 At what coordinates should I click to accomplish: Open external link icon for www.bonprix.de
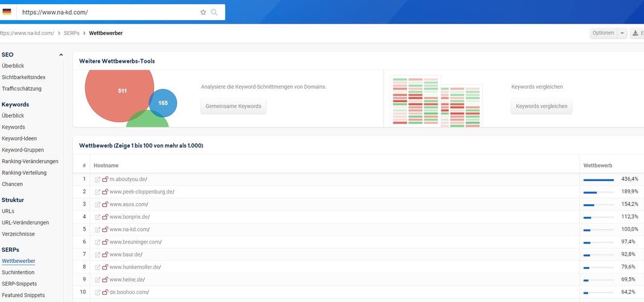click(97, 217)
